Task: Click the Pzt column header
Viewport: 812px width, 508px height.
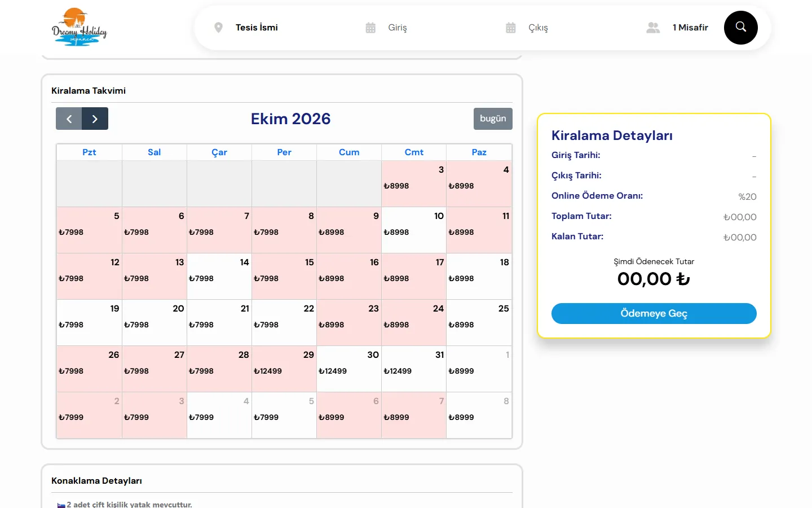Action: click(x=89, y=152)
